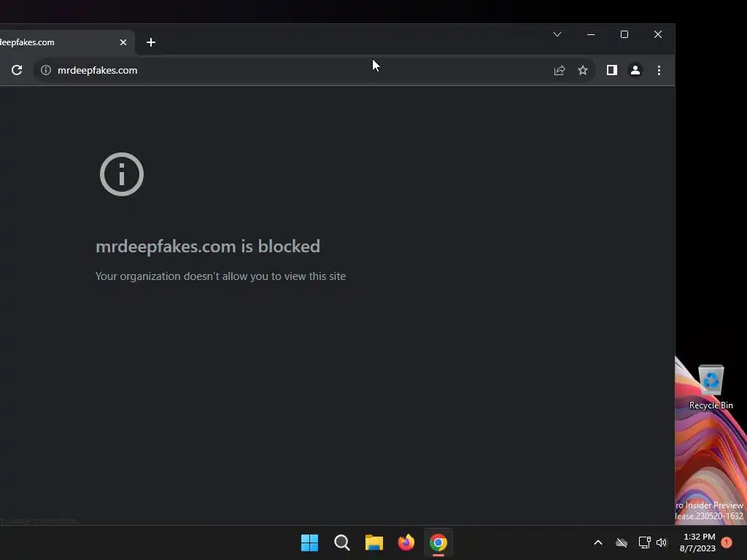View site information icon in address bar
This screenshot has width=747, height=560.
pyautogui.click(x=46, y=70)
